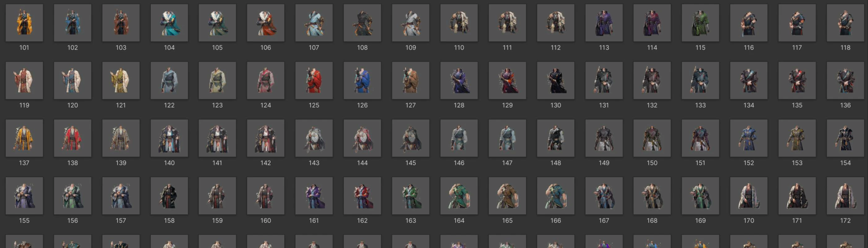Select thumbnail 169

(700, 196)
